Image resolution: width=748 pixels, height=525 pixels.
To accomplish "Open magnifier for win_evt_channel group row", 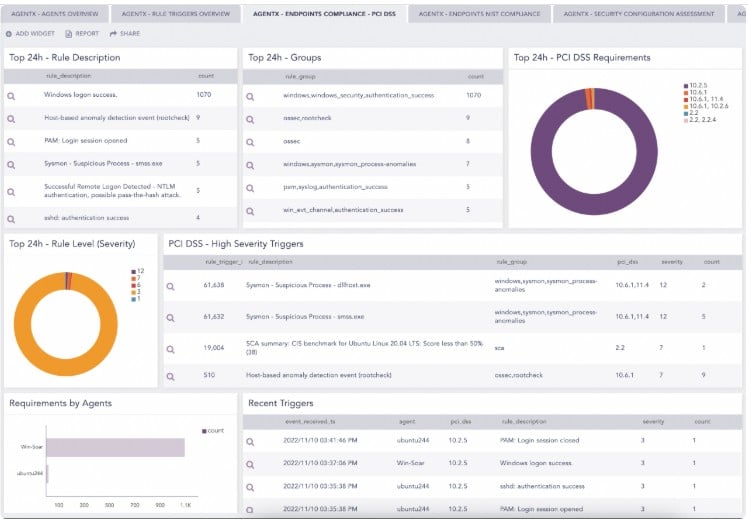I will click(250, 211).
